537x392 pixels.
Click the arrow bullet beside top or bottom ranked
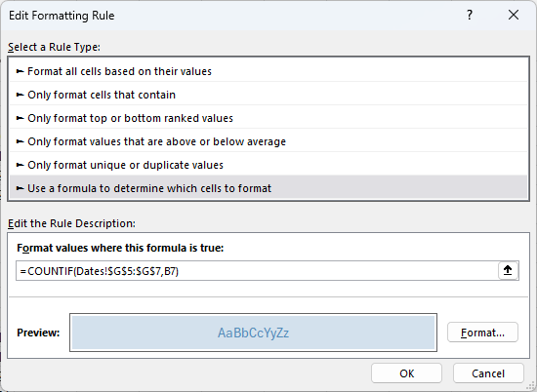[x=21, y=118]
